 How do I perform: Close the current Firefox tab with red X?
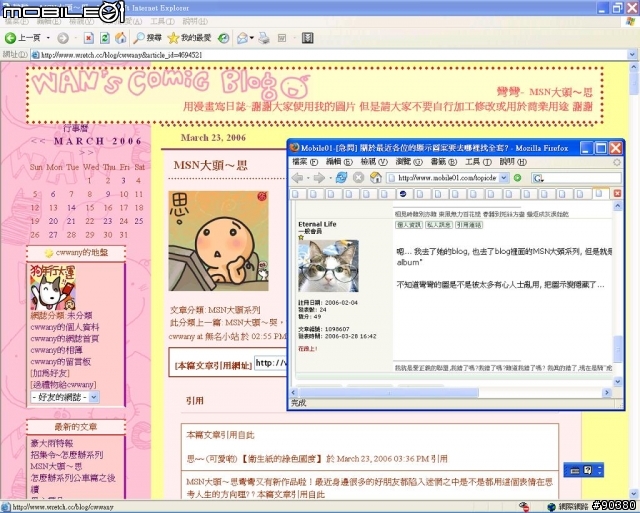[x=618, y=193]
